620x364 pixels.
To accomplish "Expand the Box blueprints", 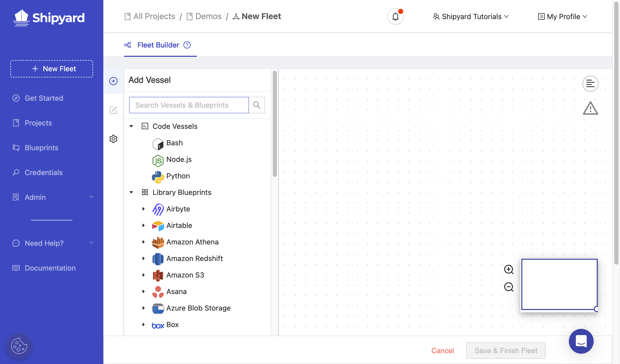I will [x=144, y=325].
